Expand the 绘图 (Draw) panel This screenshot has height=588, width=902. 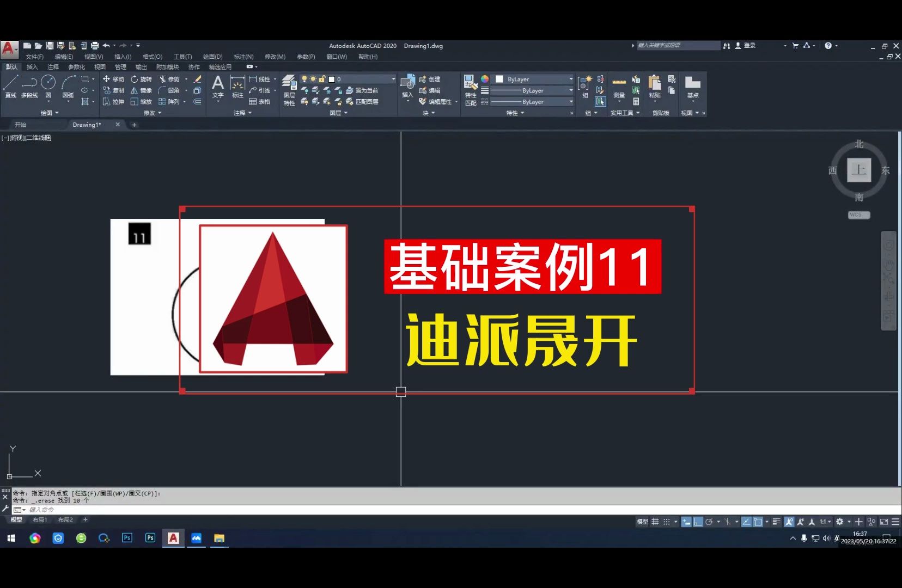click(50, 113)
